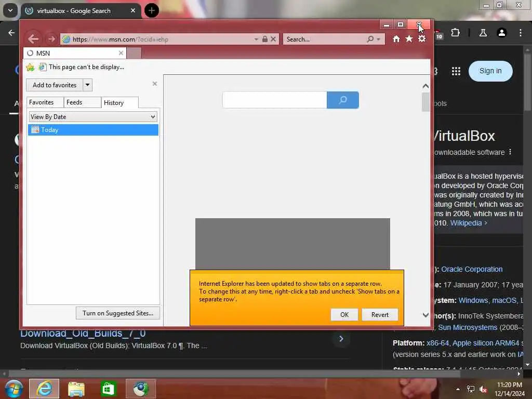The image size is (532, 399).
Task: Open the tab search dropdown in background browser
Action: [x=10, y=10]
